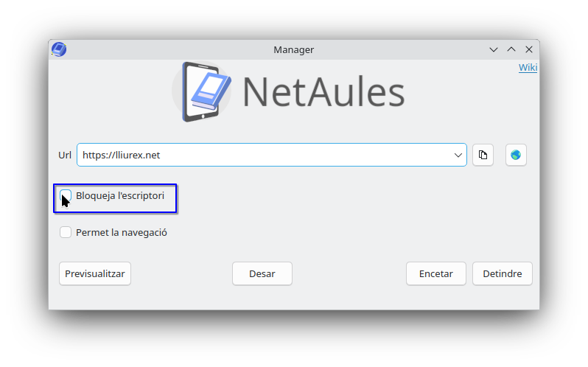Minimize the Manager window
This screenshot has height=367, width=588.
click(x=494, y=49)
